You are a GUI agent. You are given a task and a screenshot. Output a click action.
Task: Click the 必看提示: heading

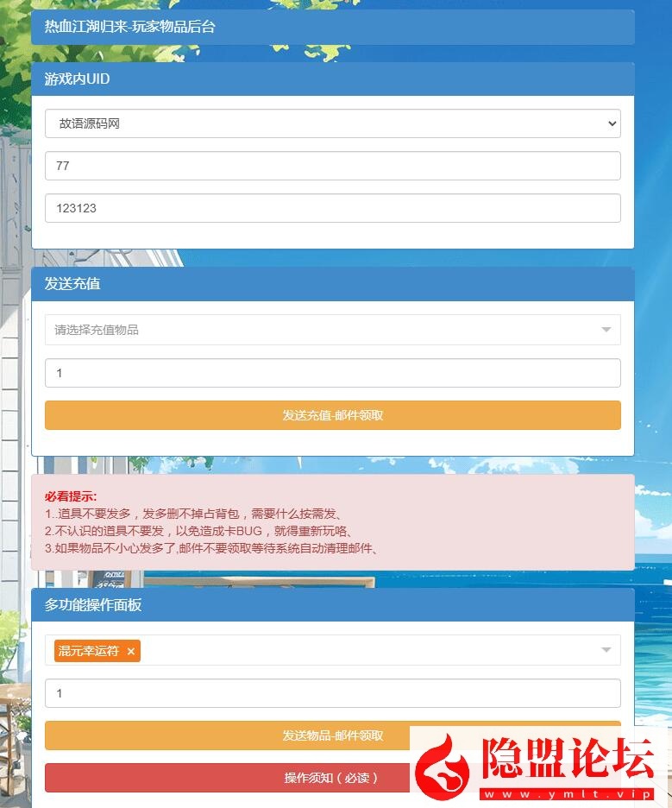tap(71, 496)
